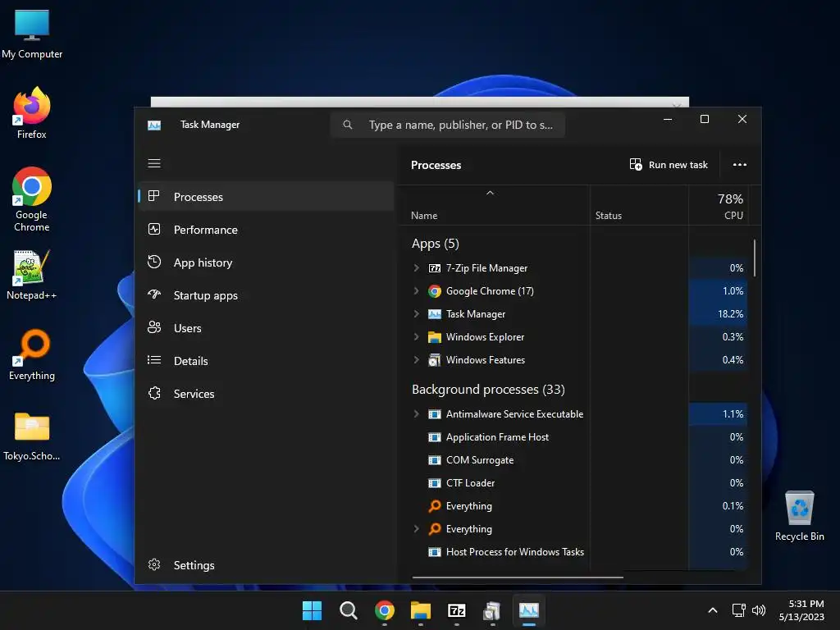840x630 pixels.
Task: Select the Everything desktop shortcut
Action: click(x=32, y=354)
